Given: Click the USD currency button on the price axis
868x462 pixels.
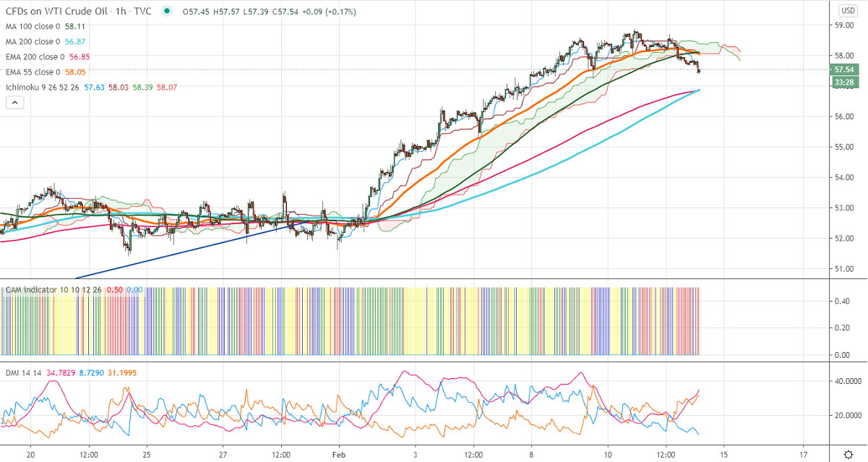Looking at the screenshot, I should tap(847, 10).
